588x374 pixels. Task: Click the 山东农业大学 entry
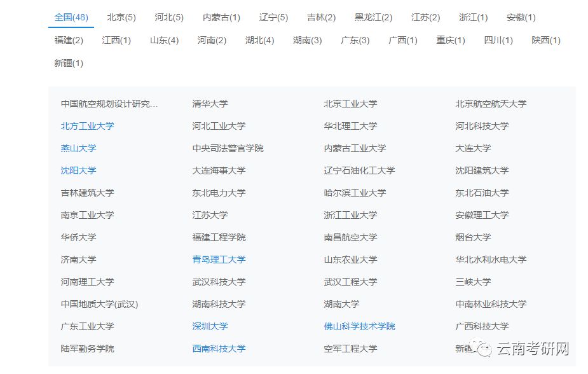(350, 260)
